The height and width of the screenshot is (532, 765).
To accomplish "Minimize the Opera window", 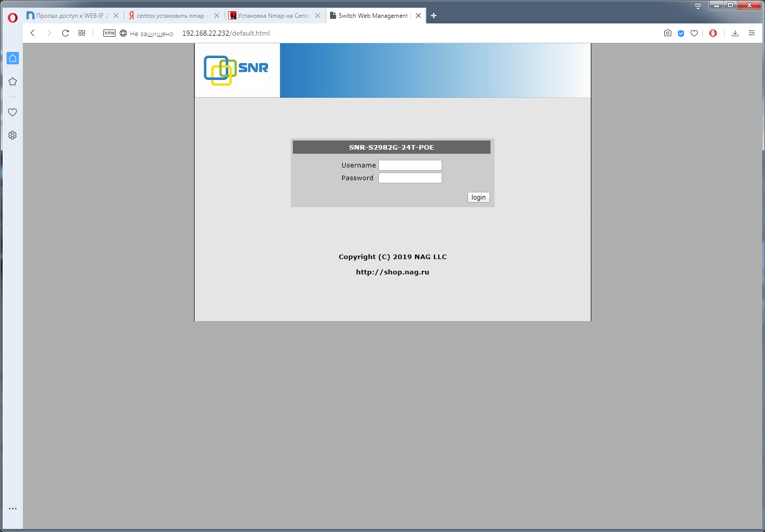I will pos(716,5).
